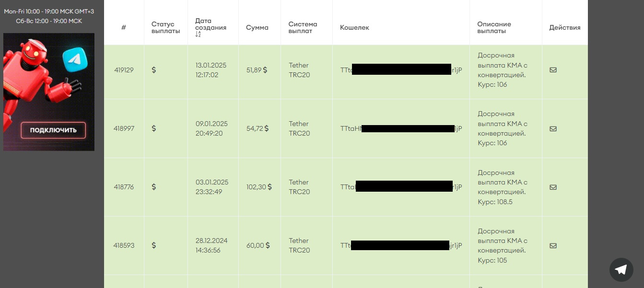Screen dimensions: 644x288
Task: Click dollar status icon for payout 419129
Action: coord(154,70)
